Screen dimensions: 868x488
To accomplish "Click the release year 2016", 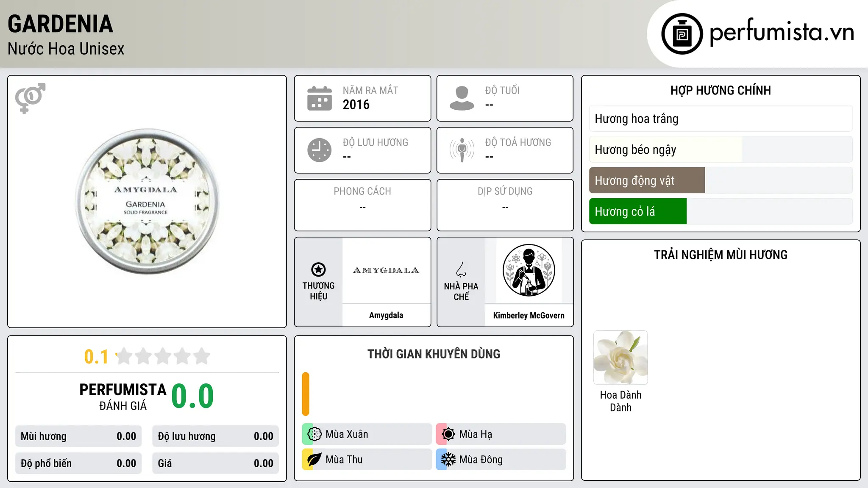I will click(x=356, y=105).
